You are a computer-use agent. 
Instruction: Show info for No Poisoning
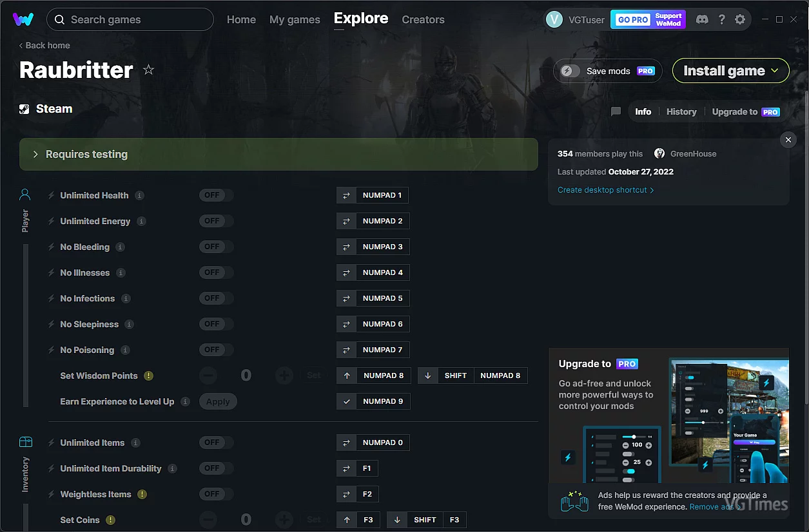click(125, 350)
